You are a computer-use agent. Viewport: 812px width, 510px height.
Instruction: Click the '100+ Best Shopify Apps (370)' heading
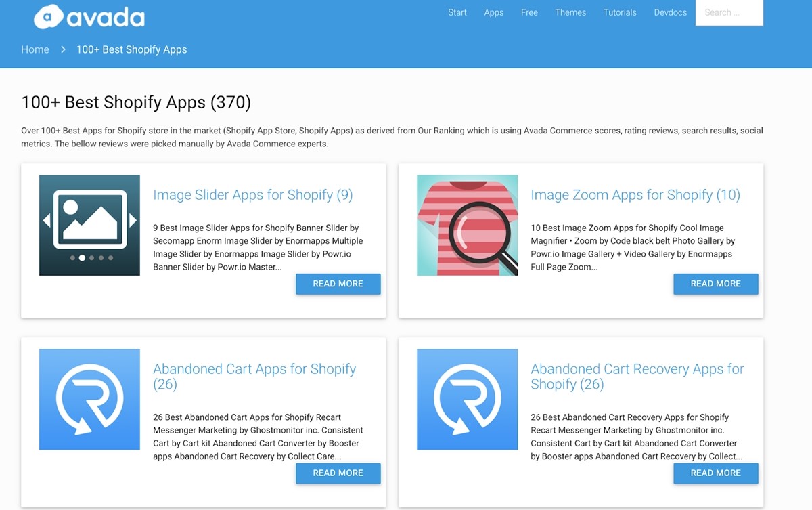pos(136,102)
